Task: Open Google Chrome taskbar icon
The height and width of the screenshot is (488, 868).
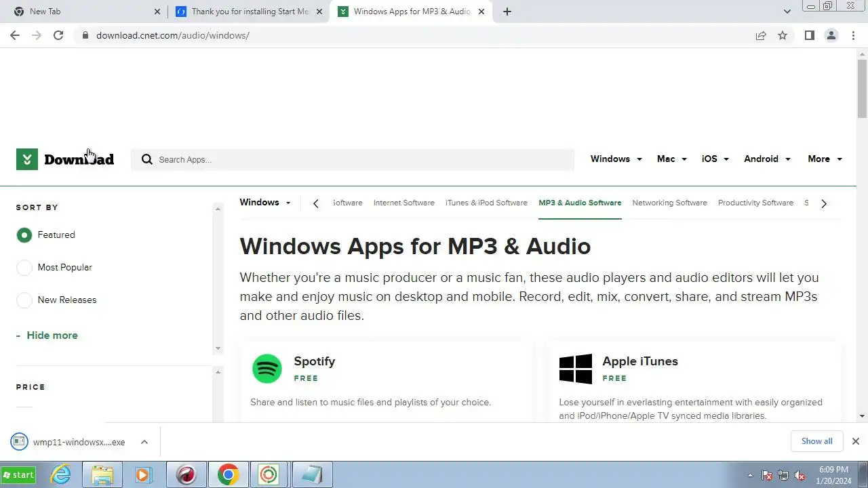Action: (228, 474)
